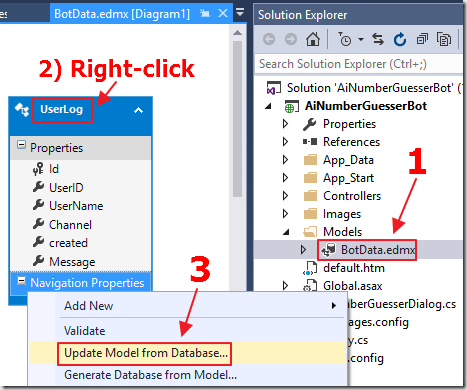Click the Solution Explorer panel title
Screen dimensions: 467x390
[302, 15]
